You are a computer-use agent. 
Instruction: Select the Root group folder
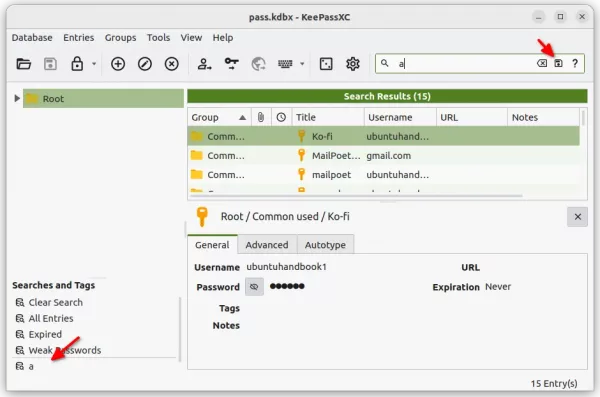pos(103,98)
